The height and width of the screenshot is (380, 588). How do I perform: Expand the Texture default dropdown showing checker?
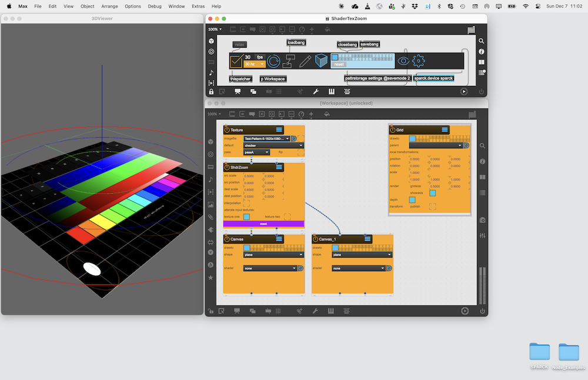[x=273, y=145]
